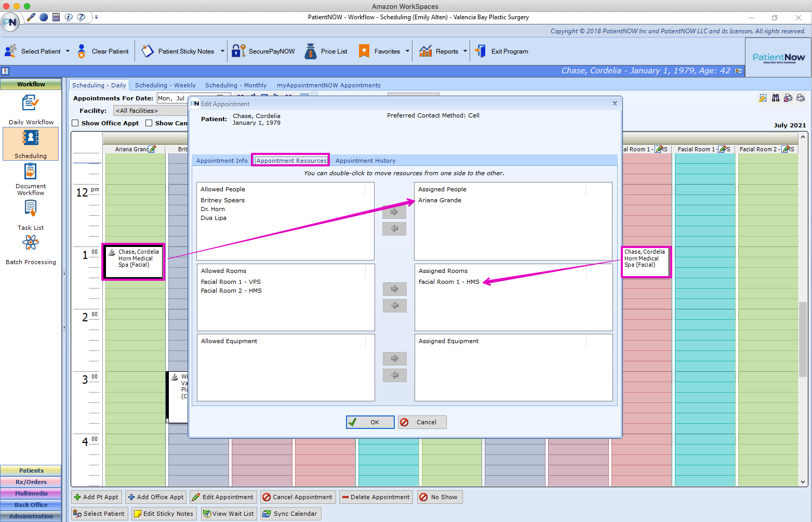Click the No Show button
Image resolution: width=812 pixels, height=522 pixels.
coord(440,497)
